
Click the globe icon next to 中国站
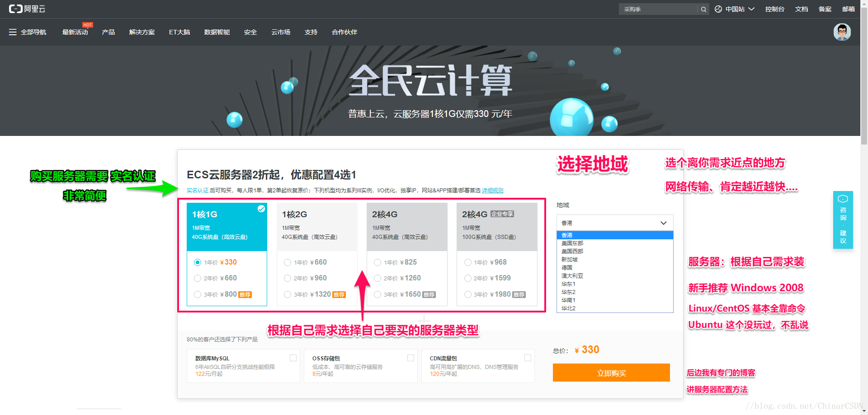tap(718, 9)
